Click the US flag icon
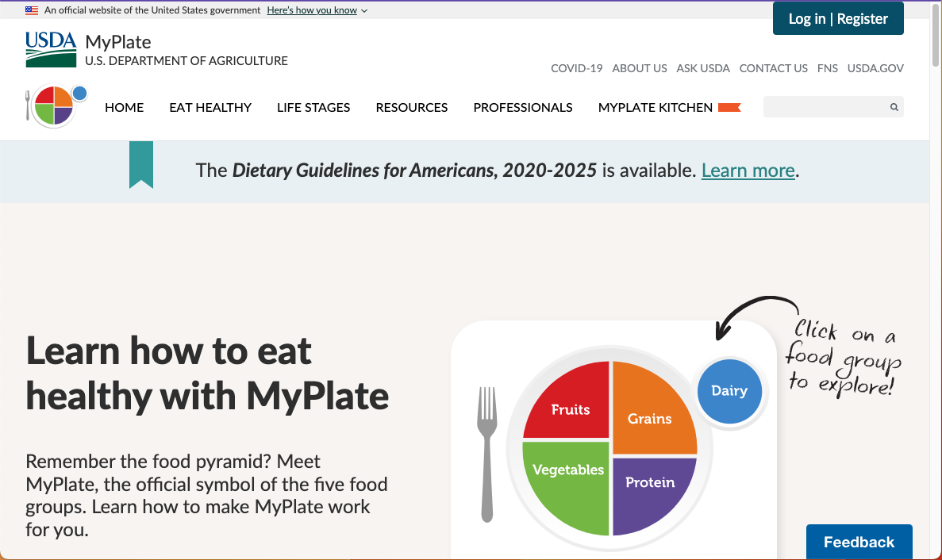Viewport: 942px width, 560px height. 32,10
